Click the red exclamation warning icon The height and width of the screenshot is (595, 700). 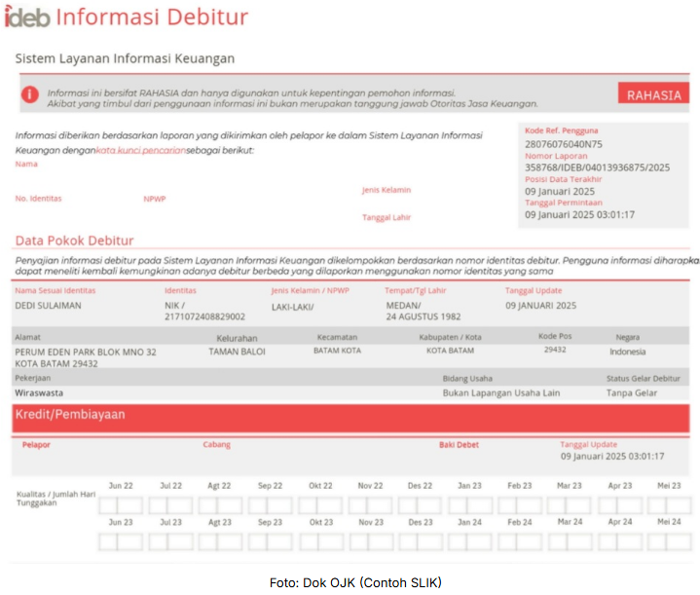pyautogui.click(x=30, y=94)
